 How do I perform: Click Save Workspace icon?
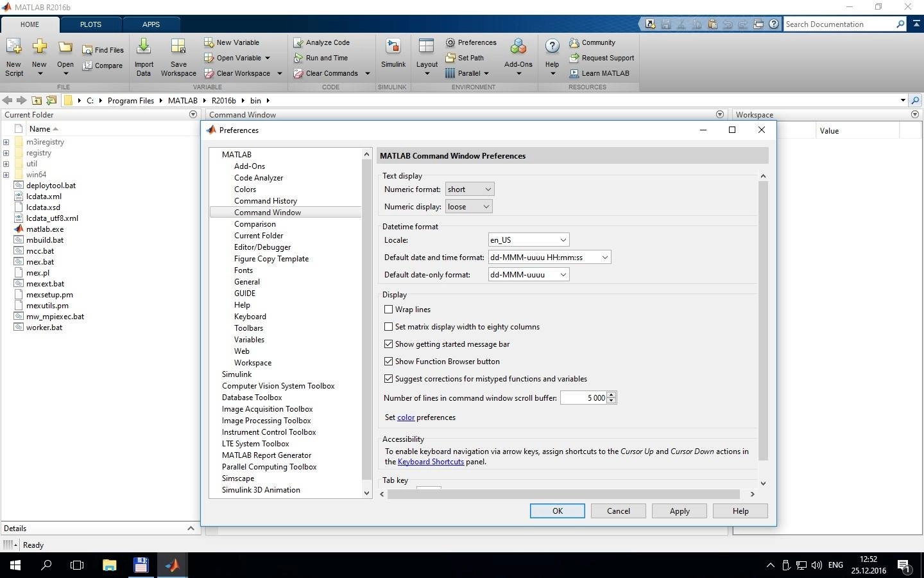pos(178,47)
